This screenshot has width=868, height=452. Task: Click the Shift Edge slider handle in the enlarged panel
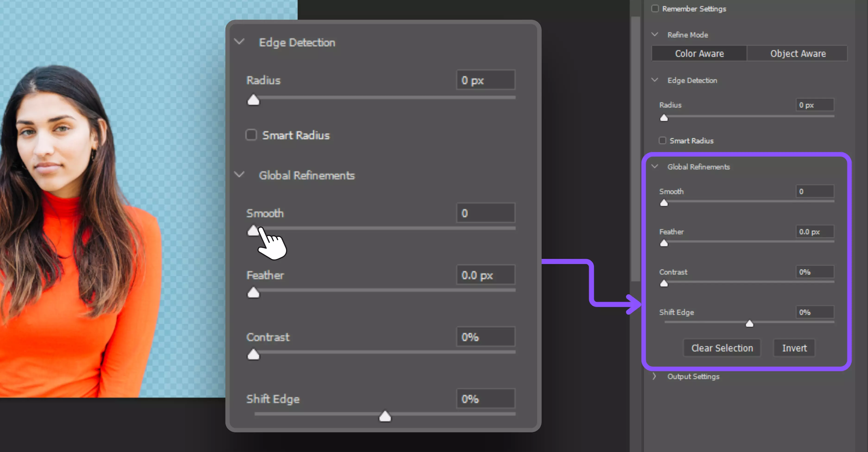point(385,417)
